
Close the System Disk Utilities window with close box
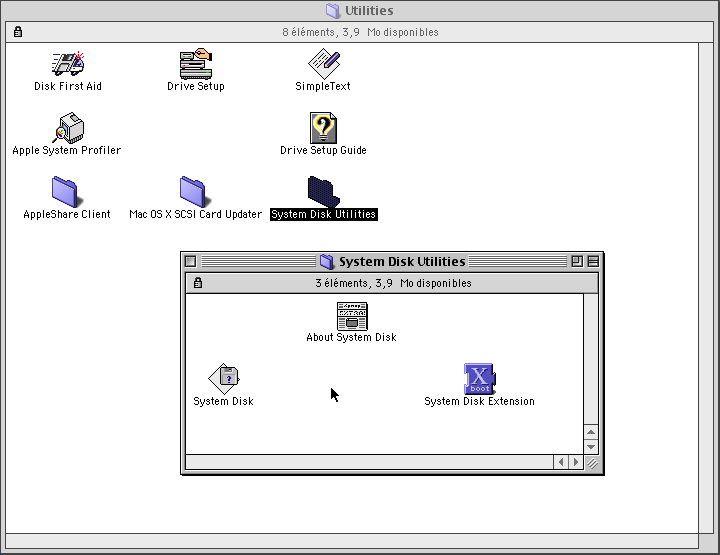click(x=191, y=261)
